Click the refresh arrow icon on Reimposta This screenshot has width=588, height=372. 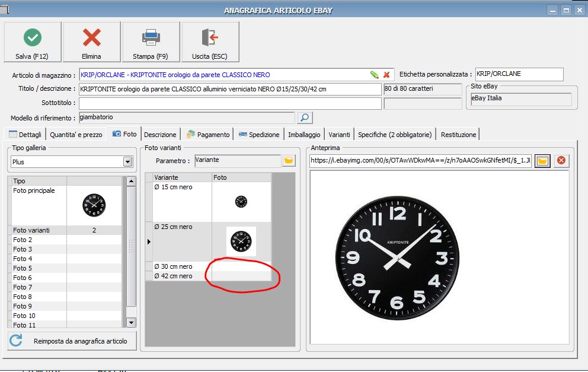[x=16, y=341]
